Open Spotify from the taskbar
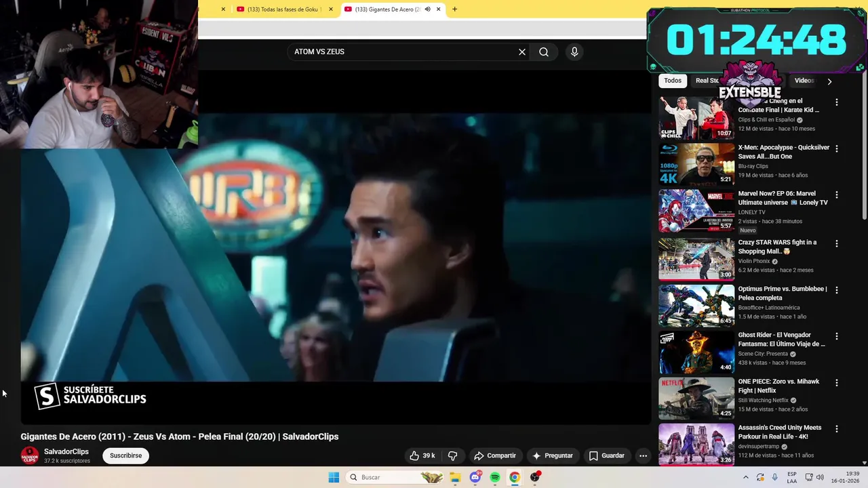This screenshot has height=488, width=868. [495, 477]
